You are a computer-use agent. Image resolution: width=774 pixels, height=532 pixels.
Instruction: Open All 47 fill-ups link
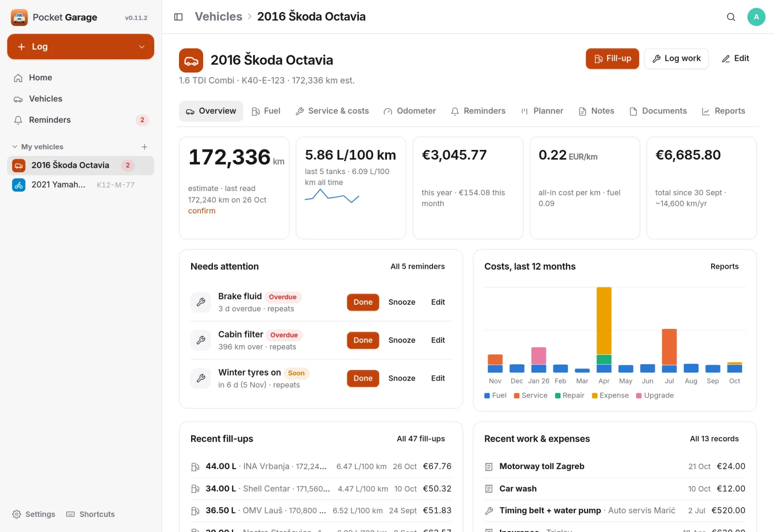[x=421, y=439]
